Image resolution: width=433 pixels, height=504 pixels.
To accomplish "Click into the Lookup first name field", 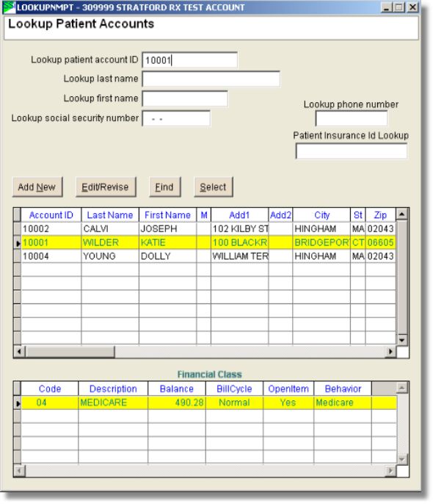I will pyautogui.click(x=185, y=98).
